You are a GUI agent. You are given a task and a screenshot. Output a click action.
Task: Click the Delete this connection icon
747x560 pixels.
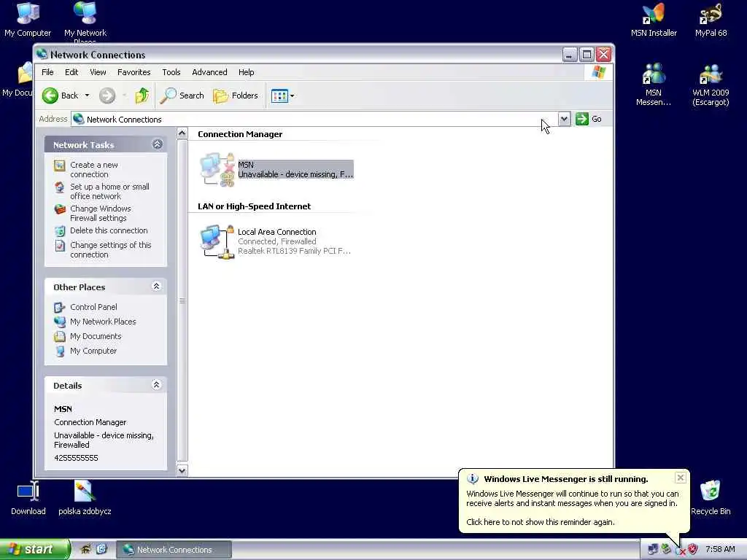coord(60,231)
